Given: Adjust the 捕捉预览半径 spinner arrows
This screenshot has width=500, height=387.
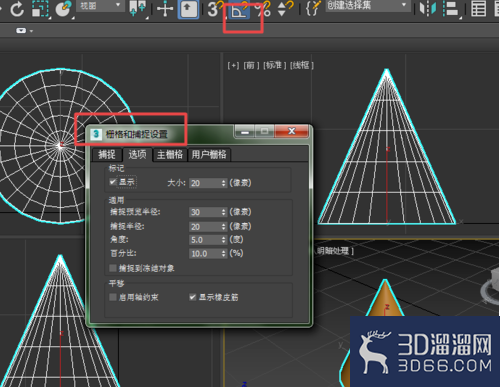Looking at the screenshot, I should pos(224,212).
